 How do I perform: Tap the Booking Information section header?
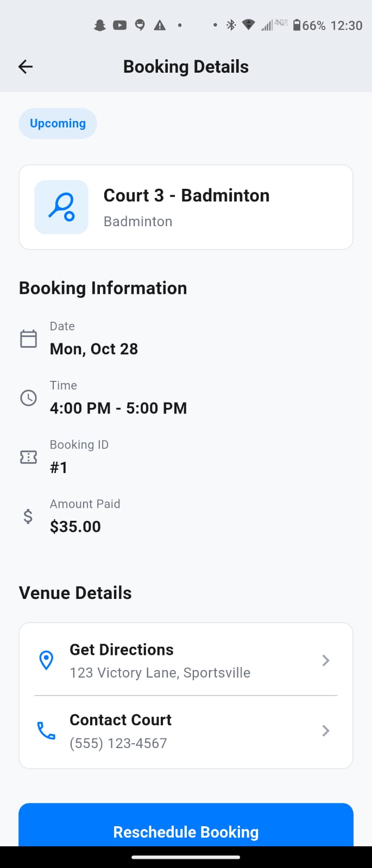tap(103, 288)
